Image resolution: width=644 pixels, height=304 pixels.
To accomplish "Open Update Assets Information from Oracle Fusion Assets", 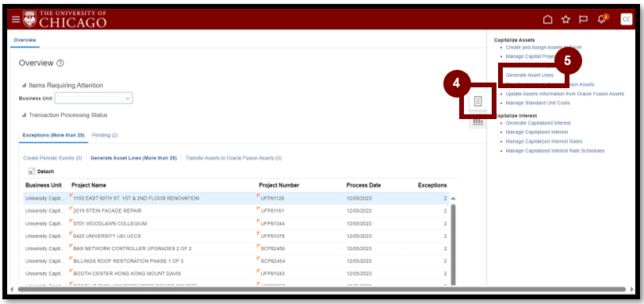I will [565, 94].
